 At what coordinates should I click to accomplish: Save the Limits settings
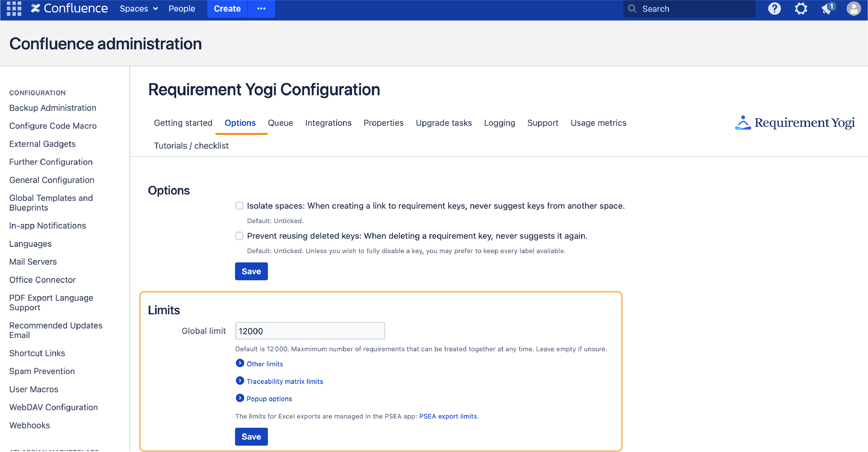click(x=251, y=436)
